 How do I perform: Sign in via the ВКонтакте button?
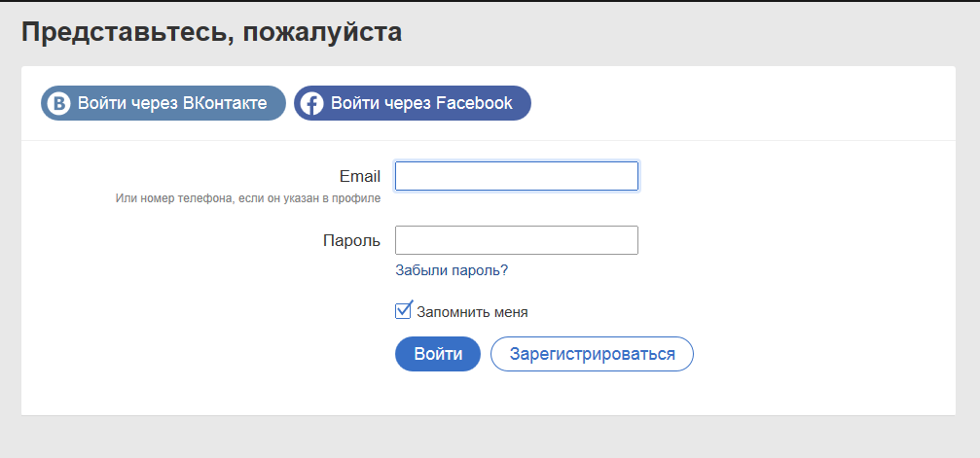coord(163,103)
